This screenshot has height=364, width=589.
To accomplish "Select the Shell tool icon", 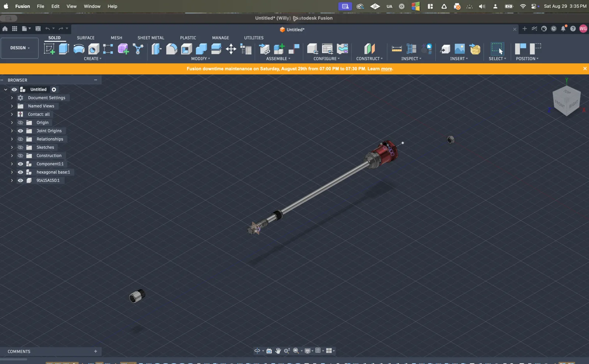I will click(x=186, y=49).
